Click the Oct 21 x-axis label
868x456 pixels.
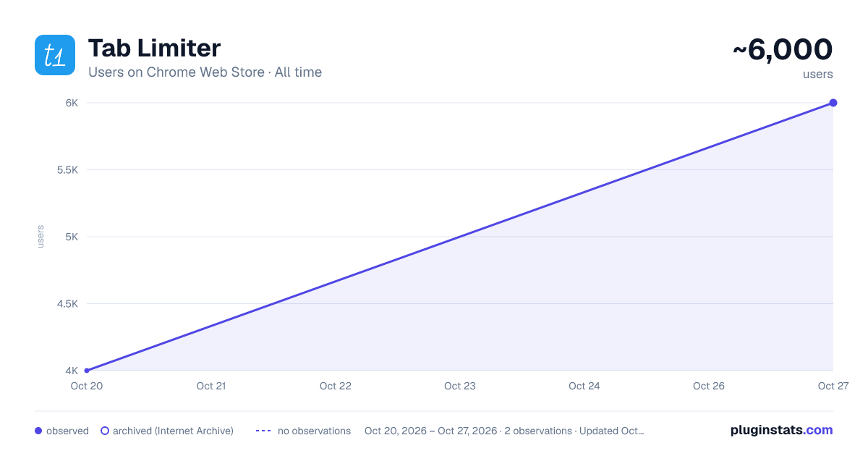(x=211, y=386)
